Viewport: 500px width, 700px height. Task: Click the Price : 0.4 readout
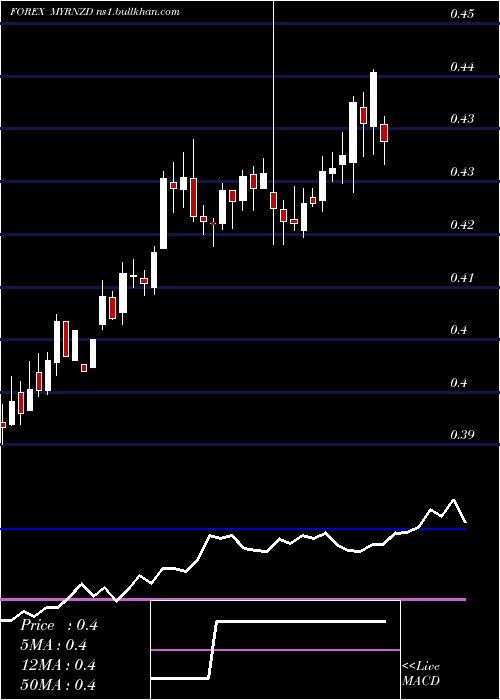point(59,625)
